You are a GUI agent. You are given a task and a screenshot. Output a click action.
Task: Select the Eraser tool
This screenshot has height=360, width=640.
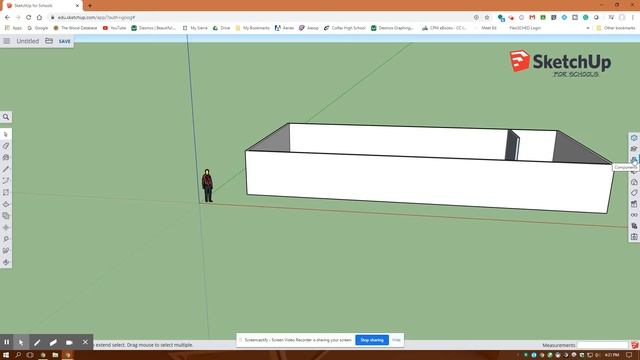pos(6,146)
